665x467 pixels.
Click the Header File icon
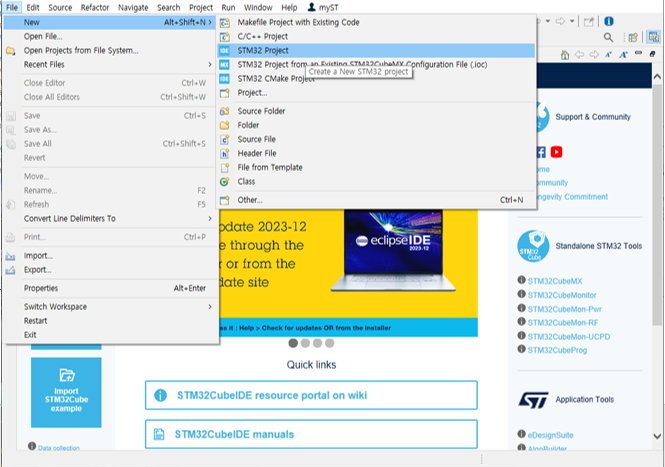tap(225, 153)
